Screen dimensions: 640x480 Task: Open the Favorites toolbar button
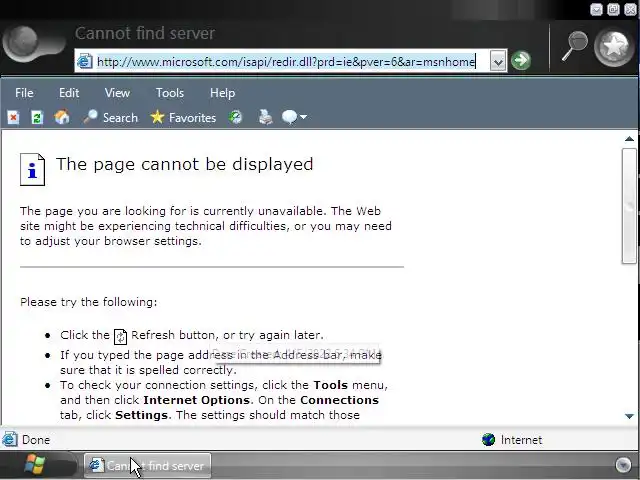click(x=183, y=118)
